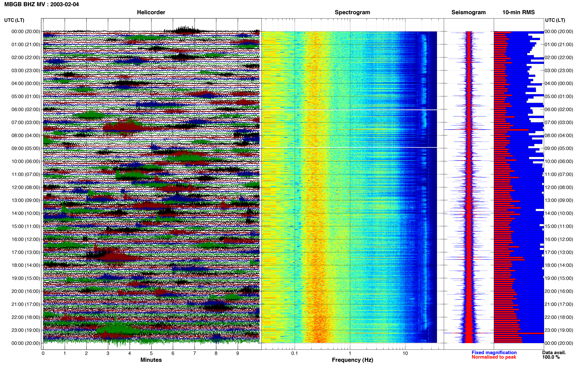Click left time label '08:00 (04:00)'
588x368 pixels.
point(26,135)
